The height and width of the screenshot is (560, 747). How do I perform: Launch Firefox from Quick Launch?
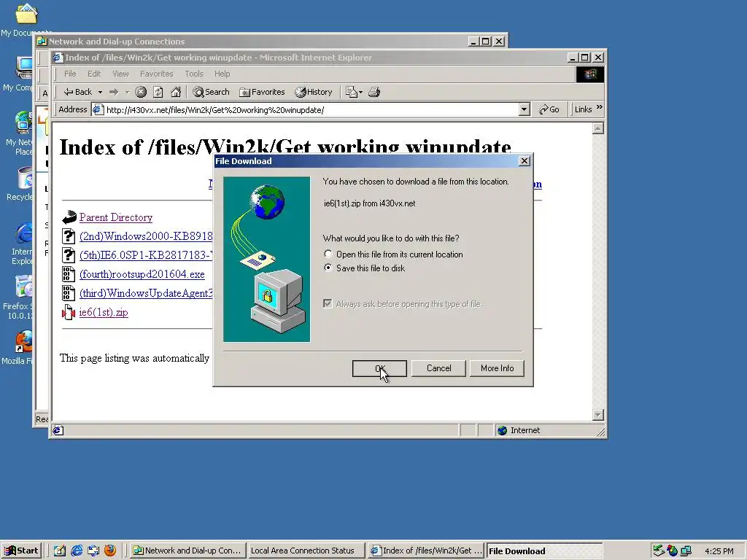tap(110, 551)
